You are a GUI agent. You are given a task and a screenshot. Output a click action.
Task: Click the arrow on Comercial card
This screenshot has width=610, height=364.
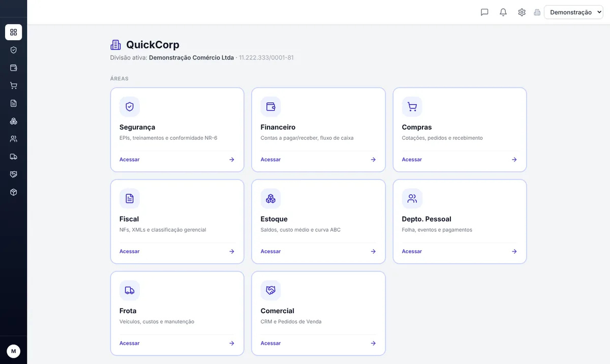tap(373, 343)
